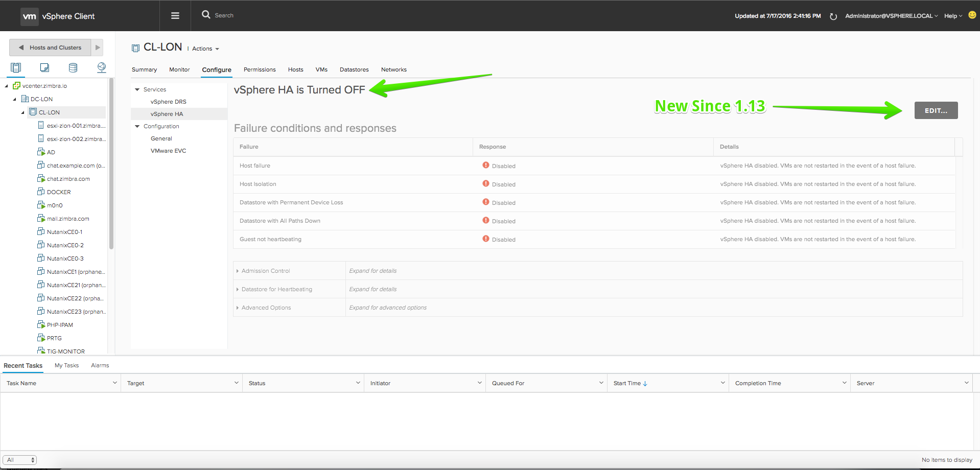Select TIG-MONITOR in the inventory tree
980x470 pixels.
coord(66,351)
